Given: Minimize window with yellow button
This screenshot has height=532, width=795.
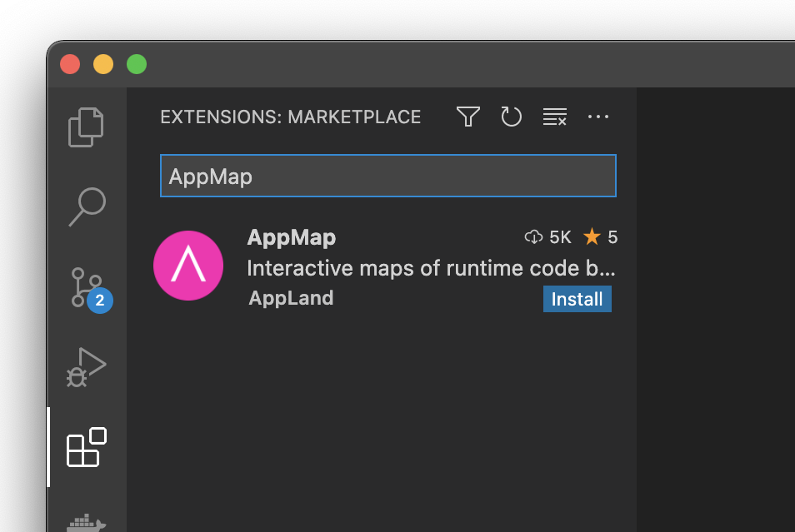Looking at the screenshot, I should [103, 64].
